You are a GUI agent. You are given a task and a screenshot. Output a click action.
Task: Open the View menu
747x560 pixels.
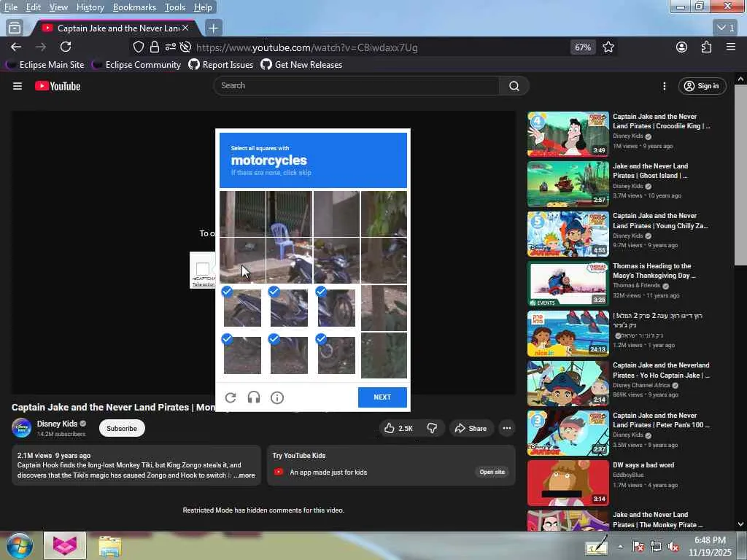pos(58,7)
